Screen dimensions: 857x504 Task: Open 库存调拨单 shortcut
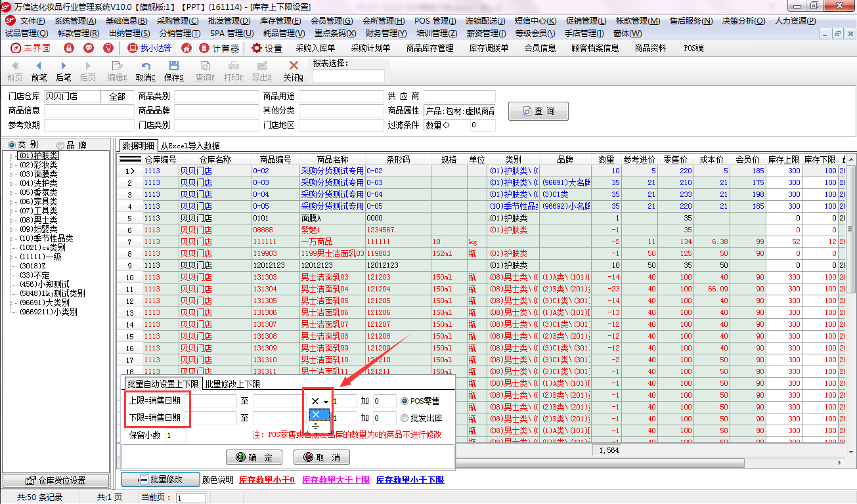pos(489,48)
